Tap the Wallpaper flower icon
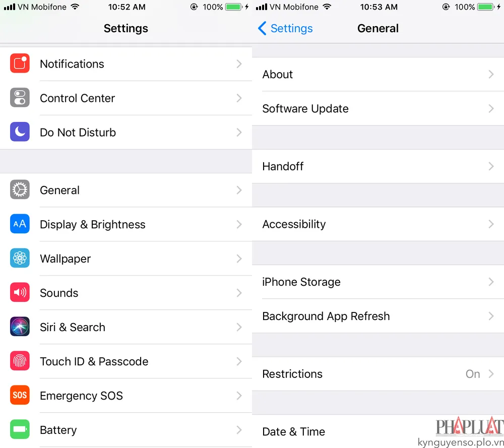 20,258
